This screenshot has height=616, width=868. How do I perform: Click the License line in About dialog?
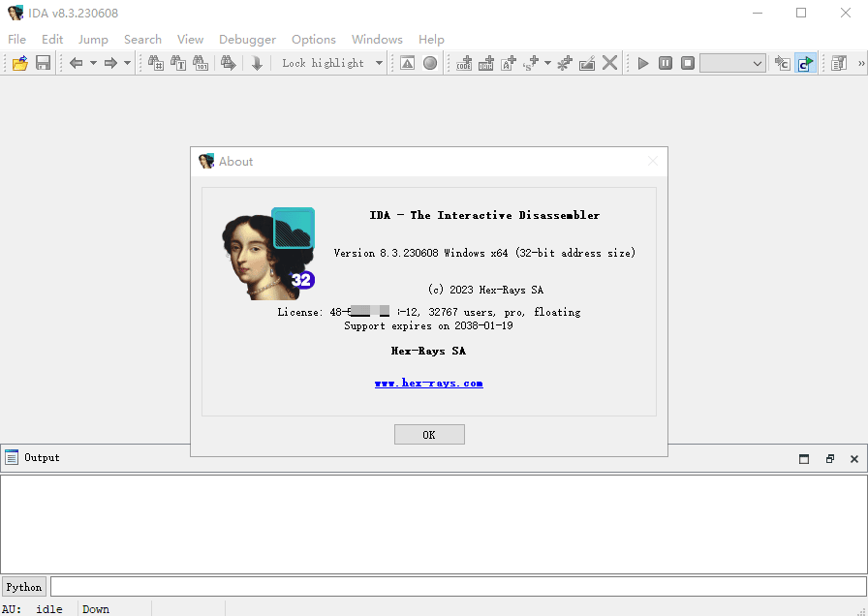tap(429, 312)
